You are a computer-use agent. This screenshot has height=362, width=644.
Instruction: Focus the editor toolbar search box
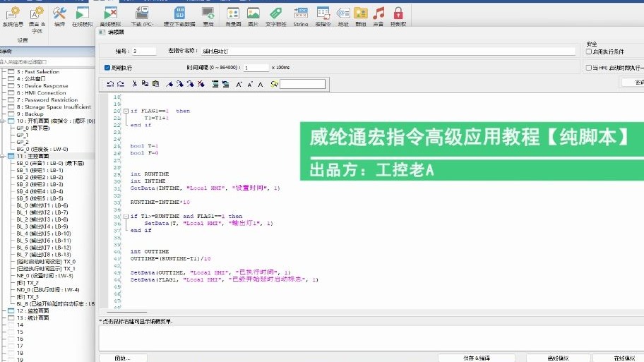point(302,84)
